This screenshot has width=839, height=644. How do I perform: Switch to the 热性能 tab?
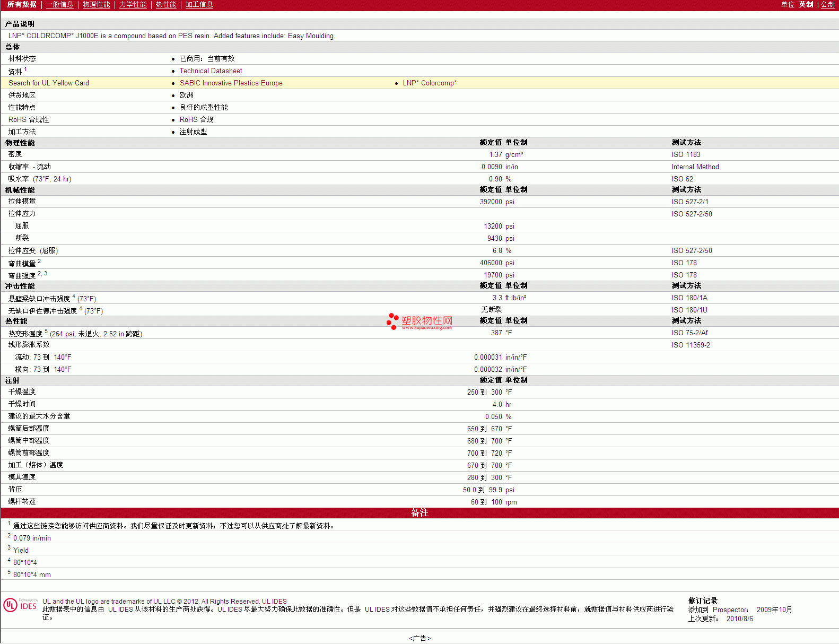[x=166, y=4]
